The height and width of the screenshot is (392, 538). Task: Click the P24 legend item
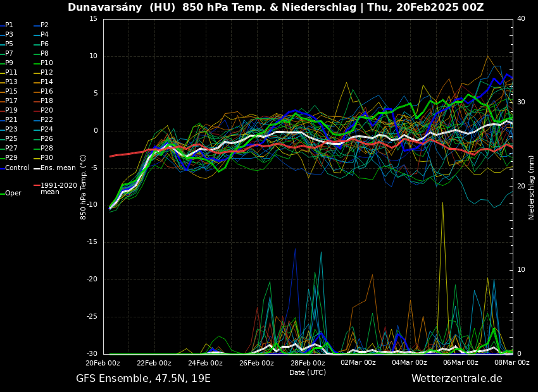point(47,130)
